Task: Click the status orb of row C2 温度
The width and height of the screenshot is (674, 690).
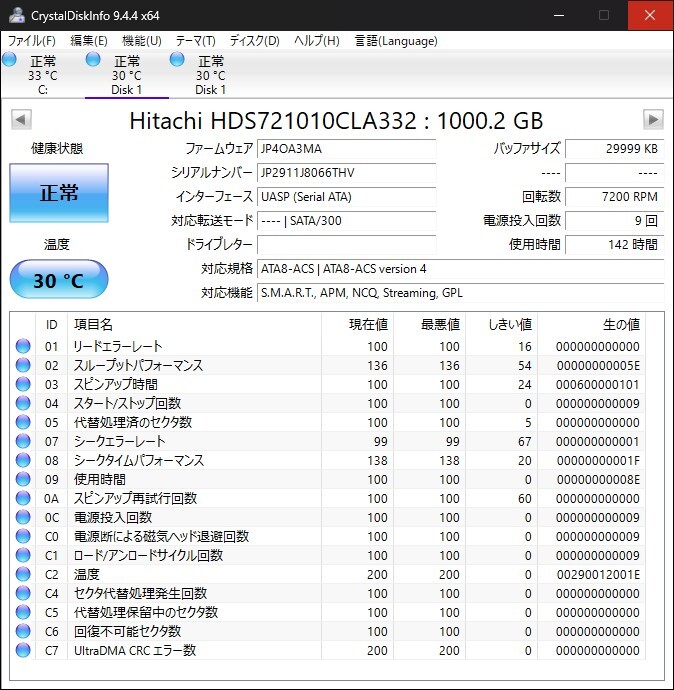Action: (x=23, y=574)
